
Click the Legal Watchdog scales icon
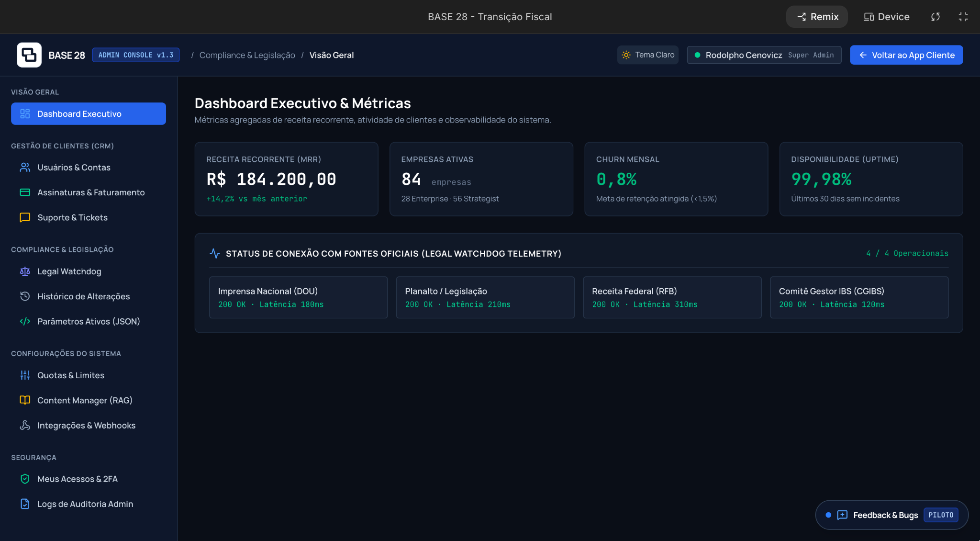click(25, 271)
